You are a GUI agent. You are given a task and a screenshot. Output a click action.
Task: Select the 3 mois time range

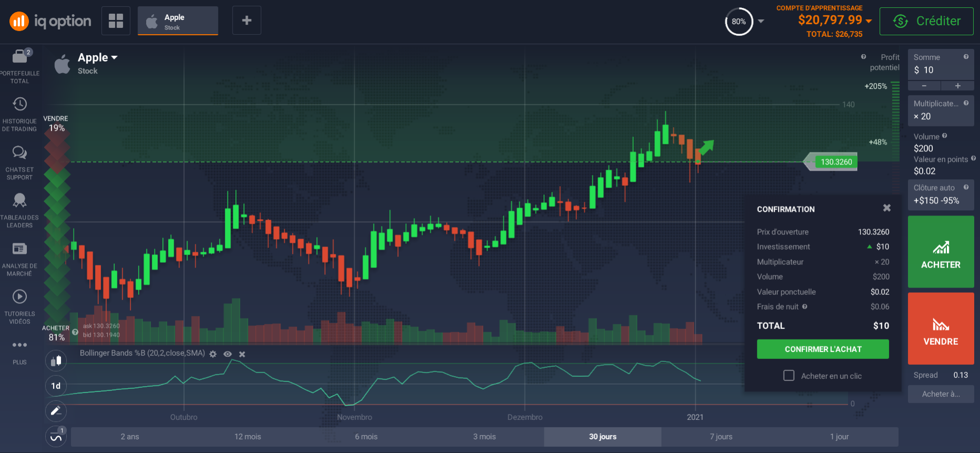[x=484, y=437]
